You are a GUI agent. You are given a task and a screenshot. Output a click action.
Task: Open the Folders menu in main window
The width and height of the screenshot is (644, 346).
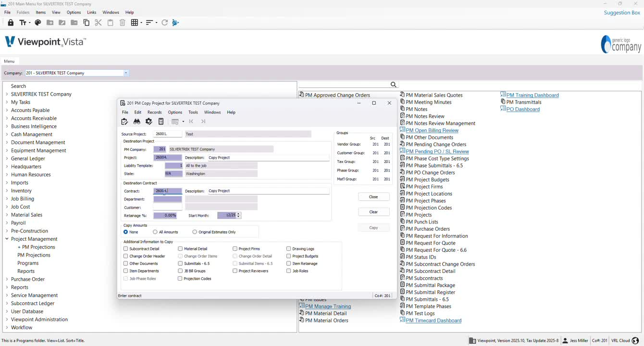point(23,12)
